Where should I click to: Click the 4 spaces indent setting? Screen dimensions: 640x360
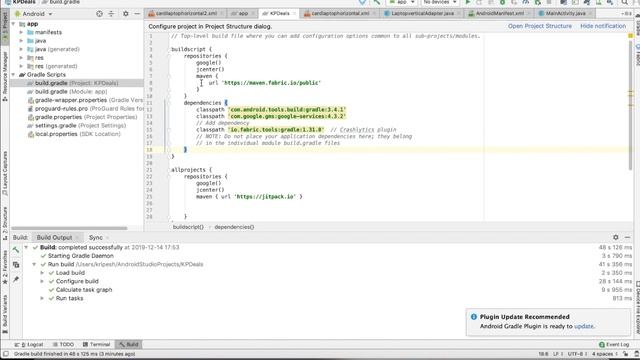[x=604, y=354]
